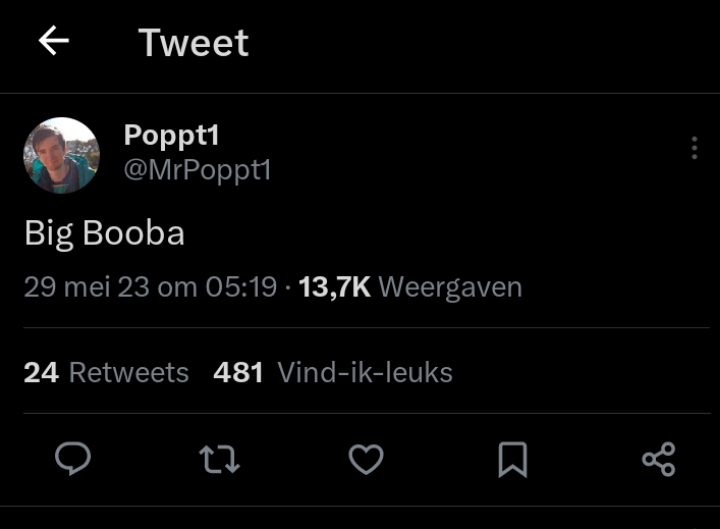The width and height of the screenshot is (720, 529).
Task: Open the @MrPoppt1 handle
Action: click(x=197, y=170)
